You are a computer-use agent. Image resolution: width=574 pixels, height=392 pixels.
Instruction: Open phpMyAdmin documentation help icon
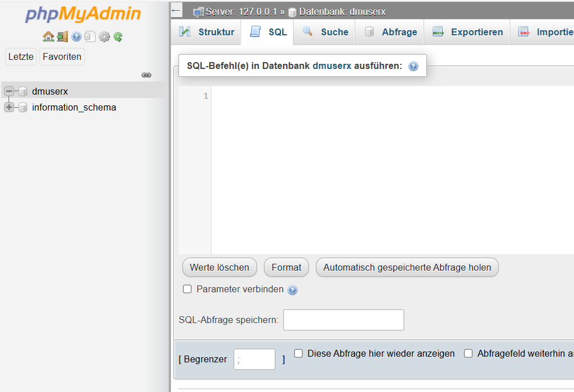(76, 36)
